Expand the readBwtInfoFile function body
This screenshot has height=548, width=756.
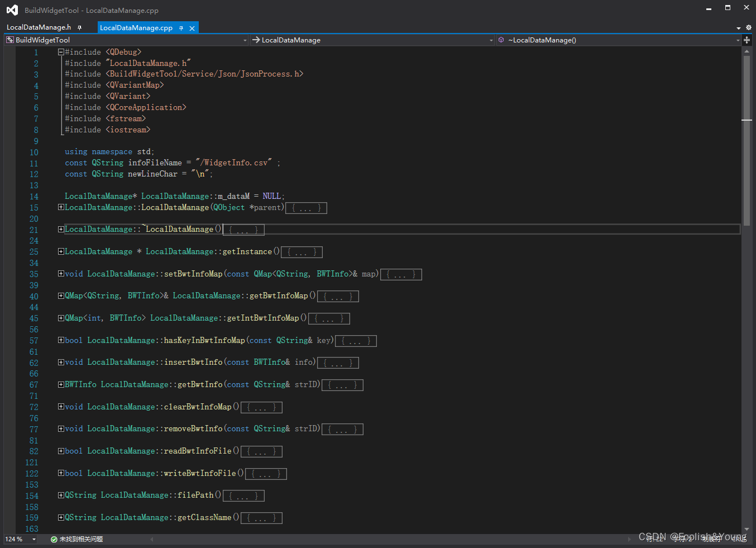(60, 451)
